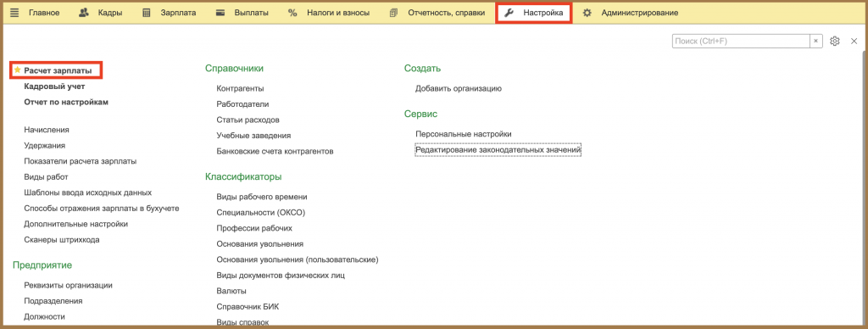Open Банковские счета контрагентов
The image size is (868, 329).
pos(275,151)
